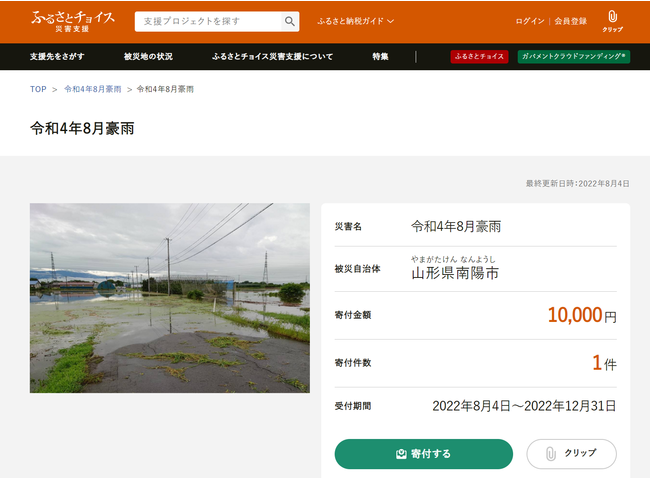Image resolution: width=650 pixels, height=478 pixels.
Task: Open the flooded field photo
Action: pyautogui.click(x=170, y=297)
